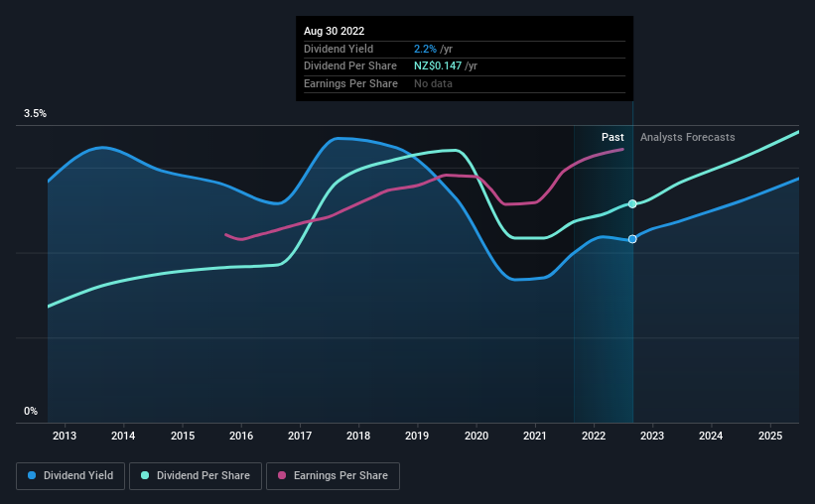Click the 2024 x-axis label
Viewport: 815px width, 504px height.
pyautogui.click(x=711, y=436)
